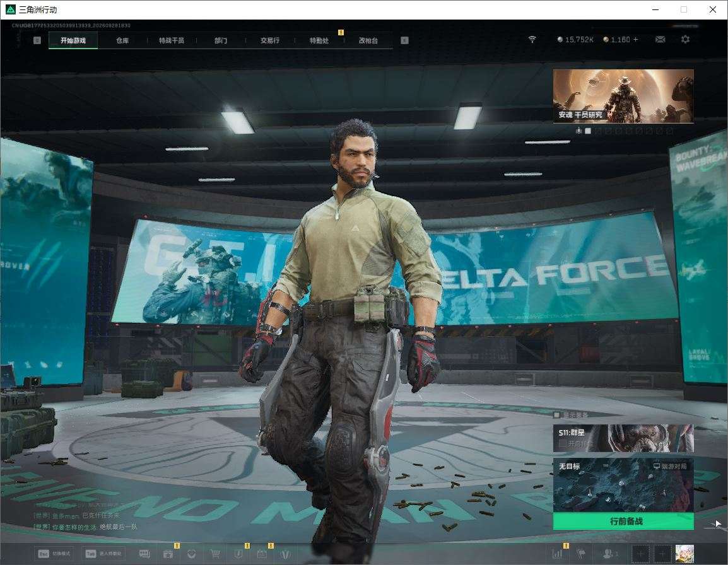Viewport: 728px width, 565px height.
Task: Click the world chat message about 生活
Action: coord(85,527)
